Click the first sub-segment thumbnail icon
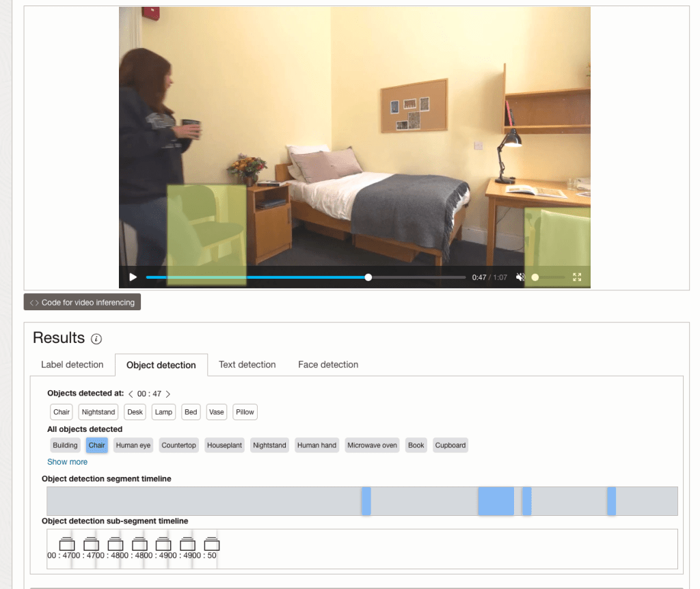Image resolution: width=700 pixels, height=589 pixels. pyautogui.click(x=67, y=545)
